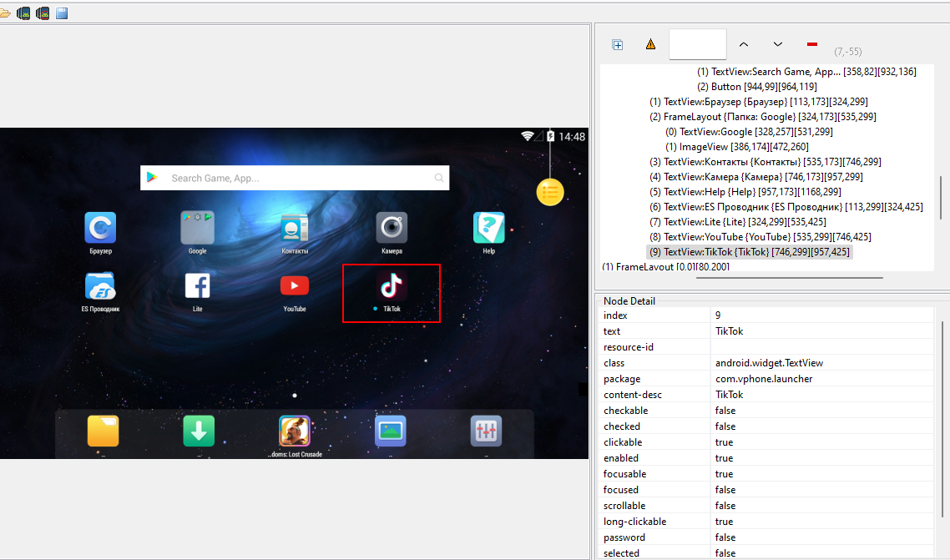
Task: Click the Expand All plus icon above the tree
Action: click(x=618, y=44)
